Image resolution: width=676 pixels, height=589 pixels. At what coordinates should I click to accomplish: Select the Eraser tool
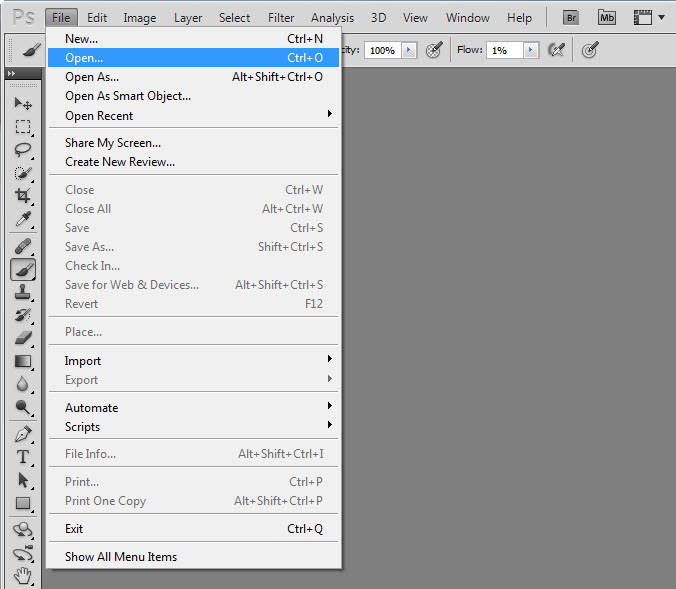coord(23,338)
